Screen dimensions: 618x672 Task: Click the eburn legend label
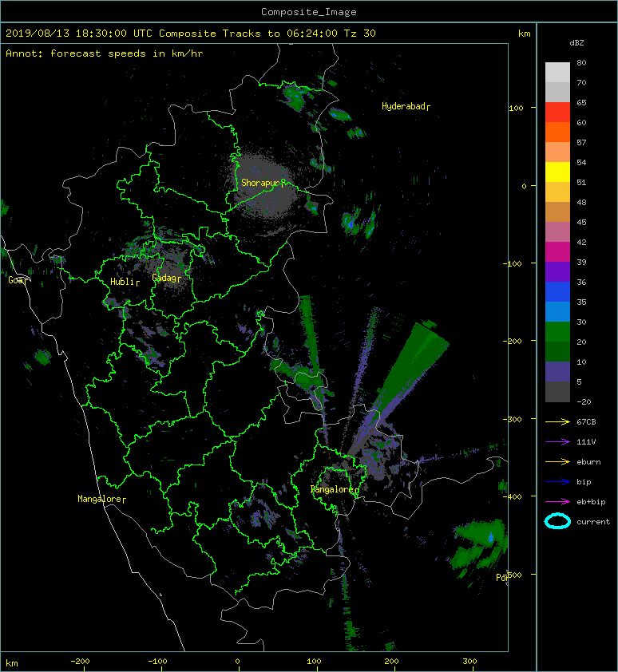pos(588,462)
